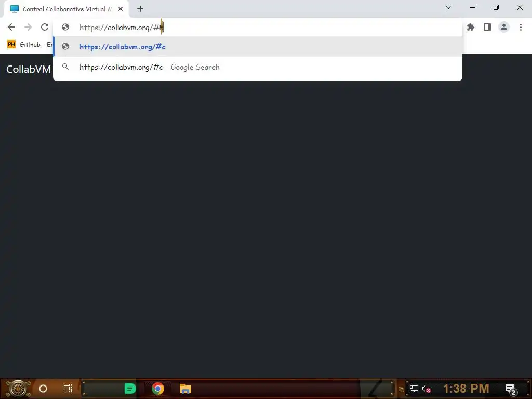Open Cortana circle on the taskbar
Image resolution: width=532 pixels, height=399 pixels.
(43, 389)
